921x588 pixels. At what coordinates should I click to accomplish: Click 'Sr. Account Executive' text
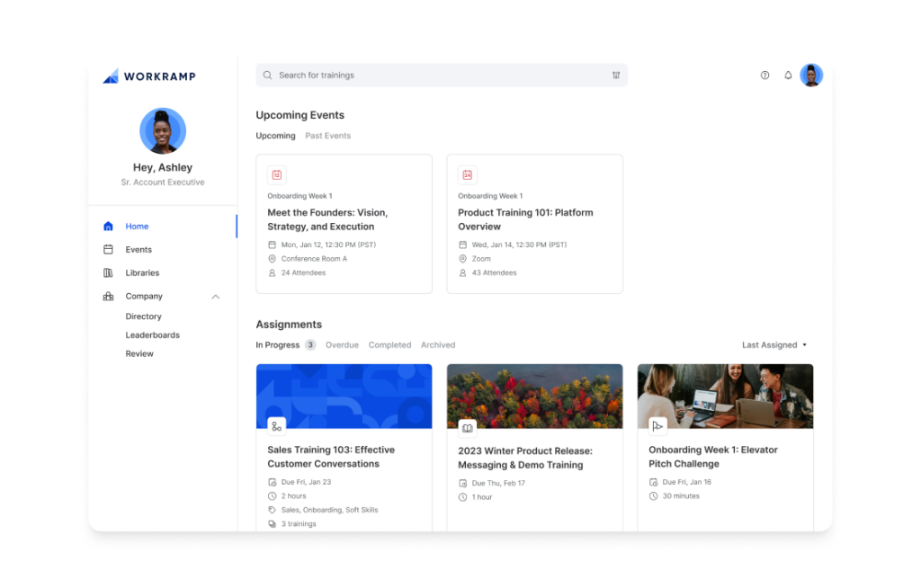163,183
